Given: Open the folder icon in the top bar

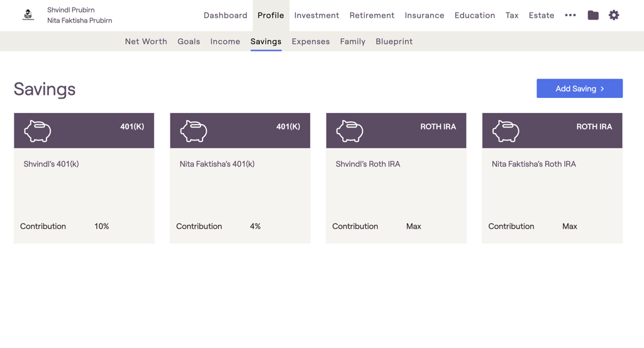Looking at the screenshot, I should coord(593,15).
